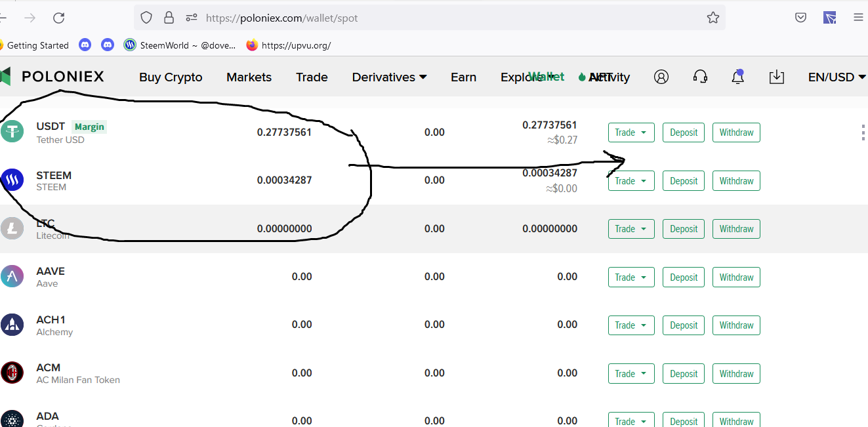Open the EN/USD language currency dropdown
The image size is (868, 427).
[837, 77]
